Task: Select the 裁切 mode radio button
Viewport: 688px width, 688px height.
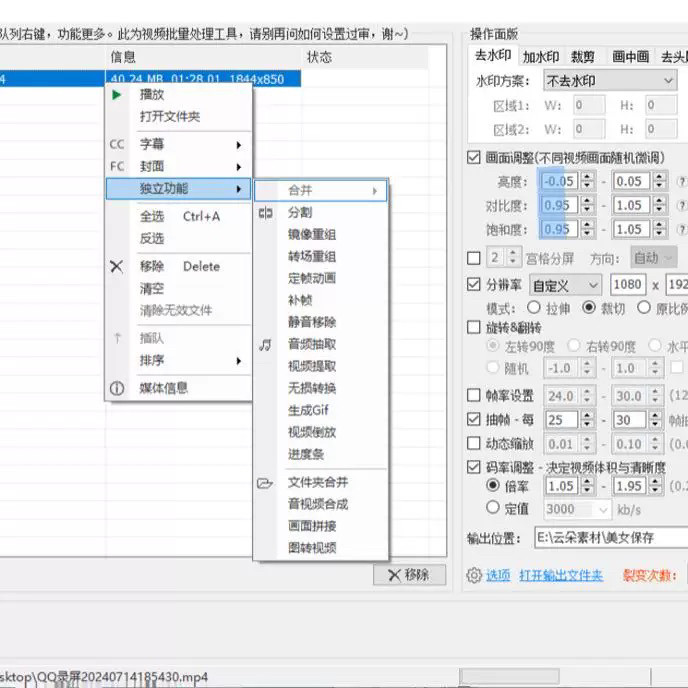Action: 589,308
